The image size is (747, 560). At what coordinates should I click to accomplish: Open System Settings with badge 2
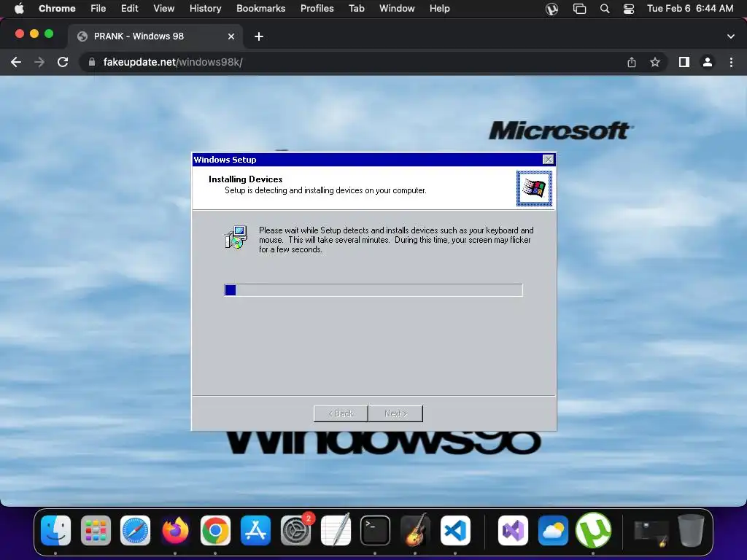296,530
